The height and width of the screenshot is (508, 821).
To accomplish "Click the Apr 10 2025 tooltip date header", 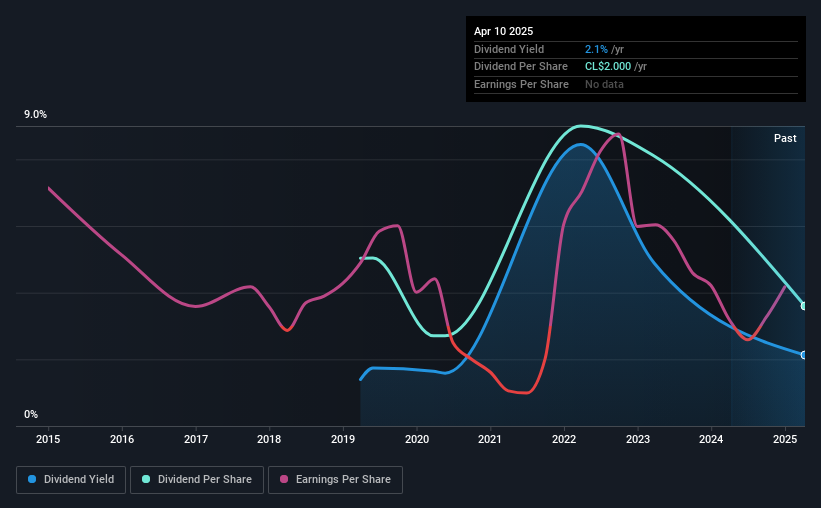I will click(x=503, y=31).
